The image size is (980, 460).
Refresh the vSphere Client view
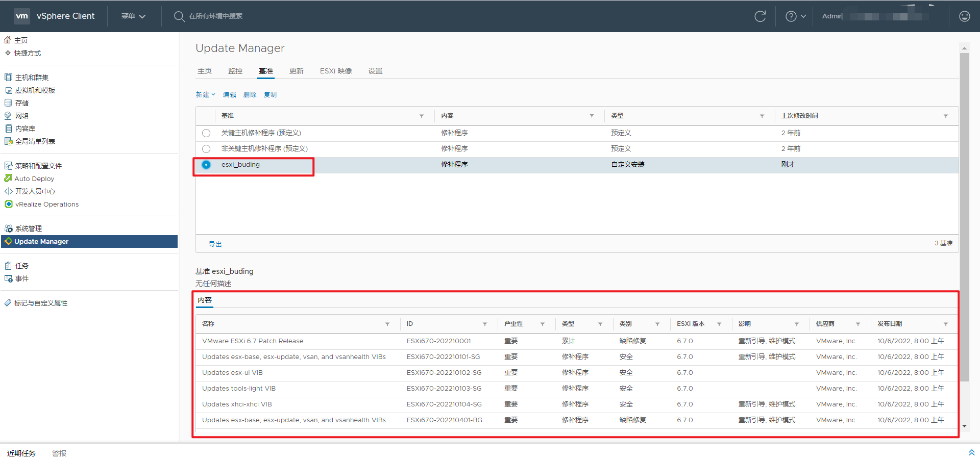tap(760, 16)
